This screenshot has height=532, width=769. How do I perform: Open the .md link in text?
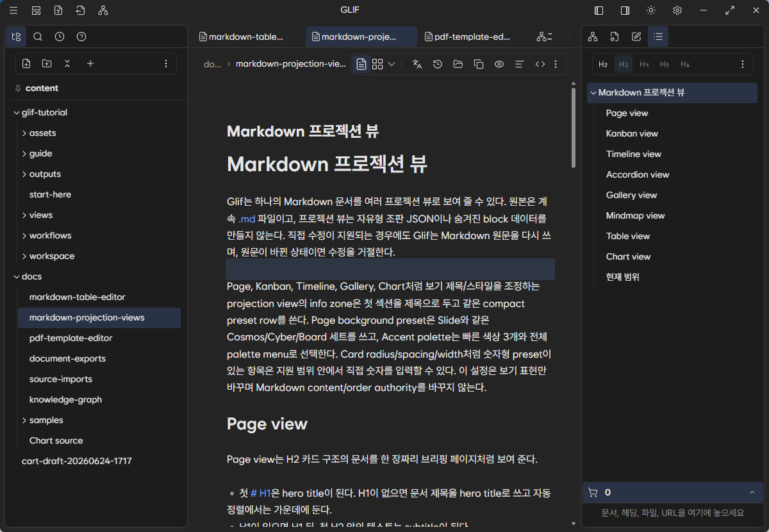pyautogui.click(x=247, y=219)
